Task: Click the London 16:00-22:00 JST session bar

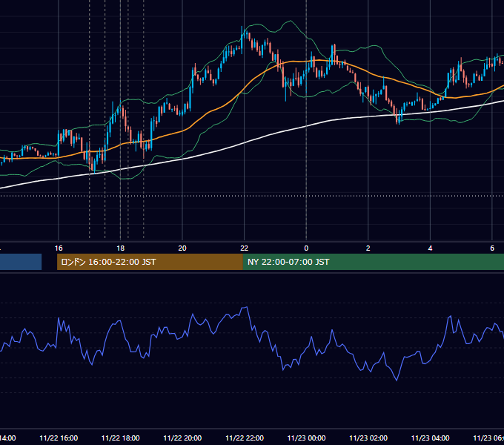Action: 150,262
